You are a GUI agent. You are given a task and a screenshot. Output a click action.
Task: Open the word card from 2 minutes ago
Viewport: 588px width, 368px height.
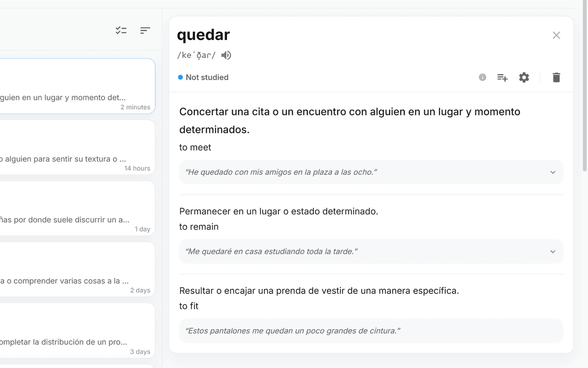click(x=77, y=86)
